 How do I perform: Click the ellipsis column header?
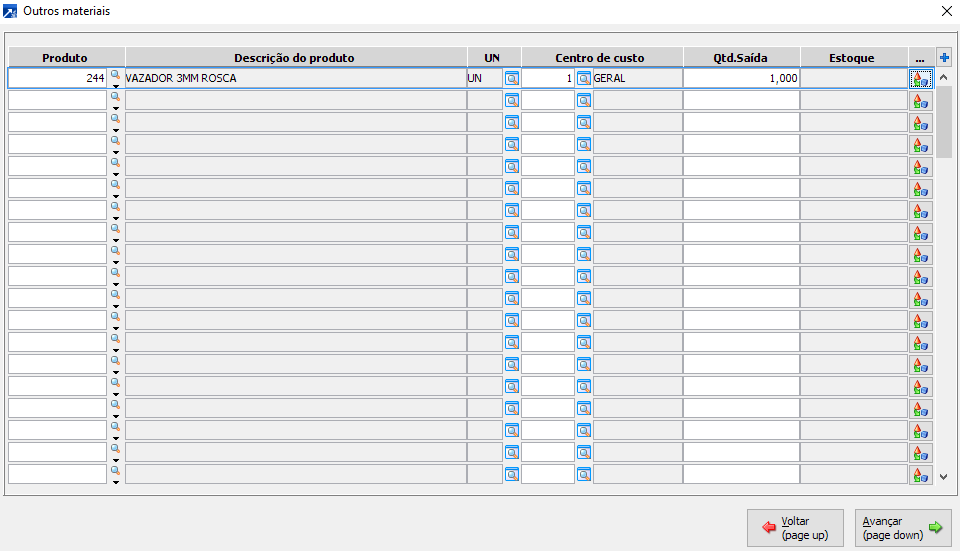click(921, 58)
